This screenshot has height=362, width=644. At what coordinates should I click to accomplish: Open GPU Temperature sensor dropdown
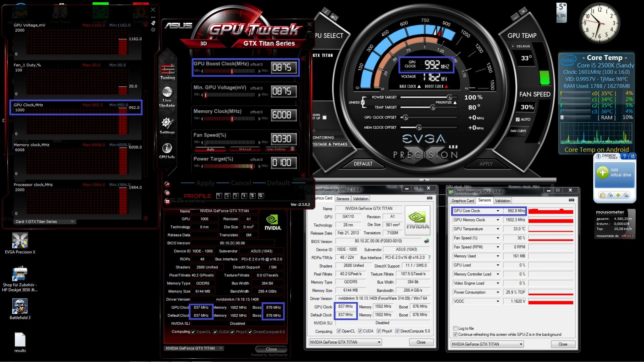click(498, 229)
